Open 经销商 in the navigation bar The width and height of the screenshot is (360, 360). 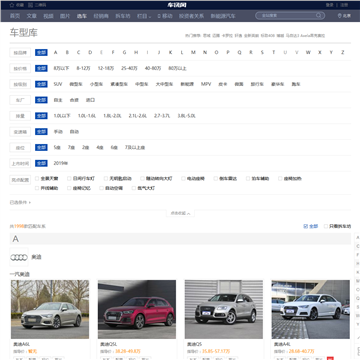point(101,16)
